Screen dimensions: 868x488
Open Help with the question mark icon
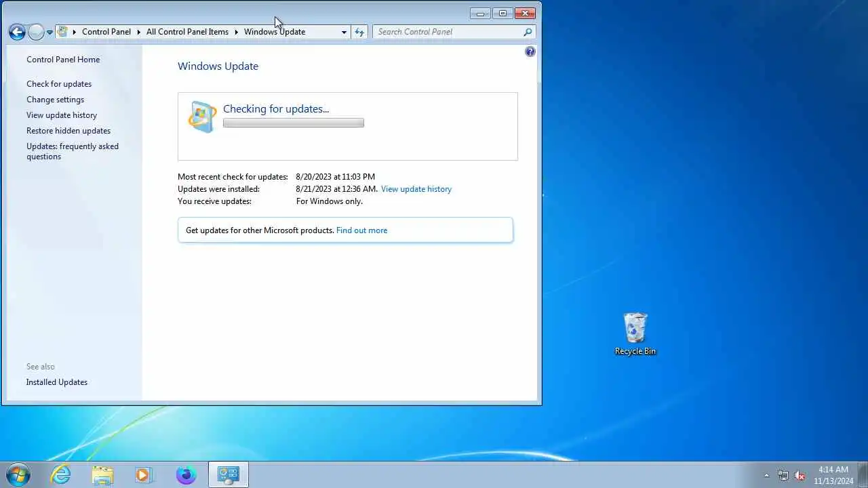point(530,52)
